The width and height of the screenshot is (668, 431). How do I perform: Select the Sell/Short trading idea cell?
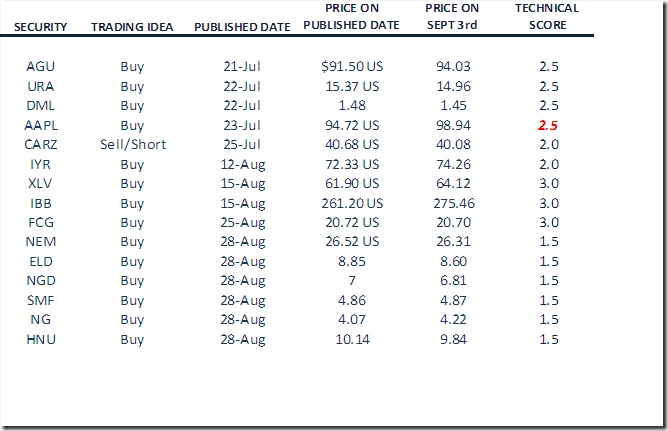click(x=132, y=145)
